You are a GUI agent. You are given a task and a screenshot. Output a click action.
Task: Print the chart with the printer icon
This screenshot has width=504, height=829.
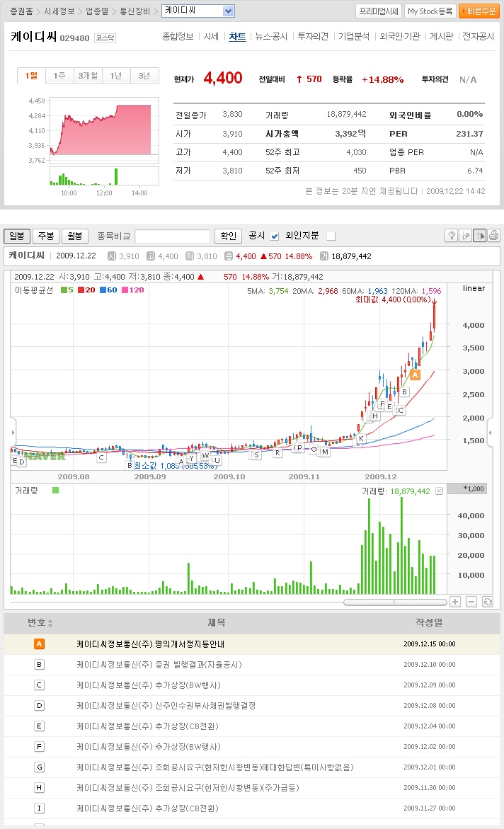tap(493, 235)
